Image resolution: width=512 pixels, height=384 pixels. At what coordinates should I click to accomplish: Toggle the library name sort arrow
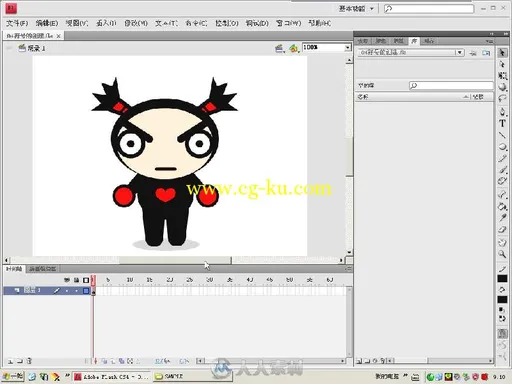coord(466,97)
